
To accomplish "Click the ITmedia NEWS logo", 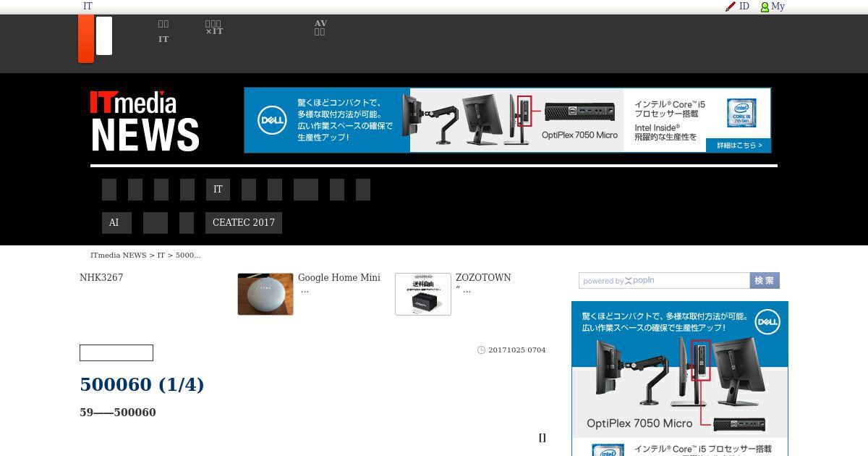I will (145, 121).
